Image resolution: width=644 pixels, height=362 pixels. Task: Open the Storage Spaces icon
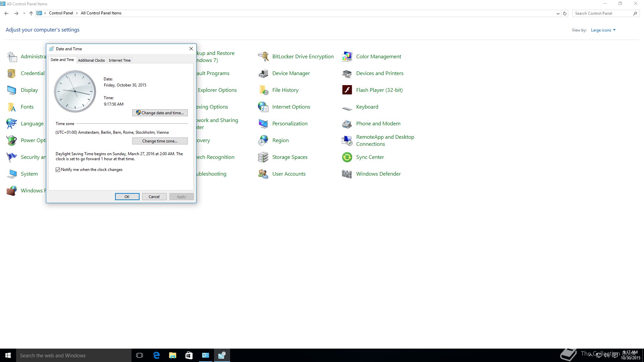tap(263, 157)
